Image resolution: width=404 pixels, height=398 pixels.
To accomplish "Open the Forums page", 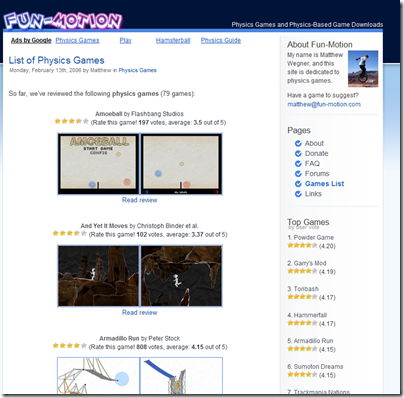I will [x=317, y=173].
